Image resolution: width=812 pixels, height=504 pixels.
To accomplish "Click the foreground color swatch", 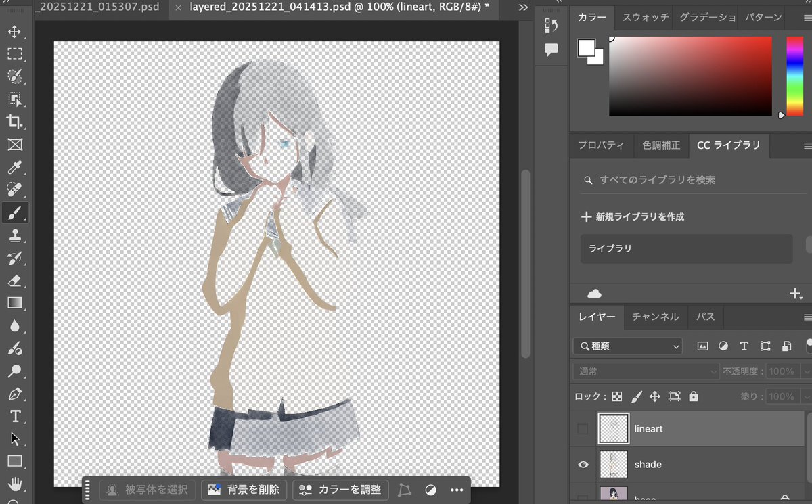I will 586,47.
